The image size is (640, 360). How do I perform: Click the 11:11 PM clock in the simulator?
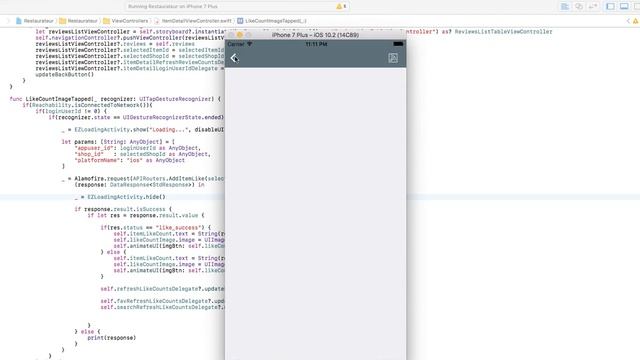316,44
